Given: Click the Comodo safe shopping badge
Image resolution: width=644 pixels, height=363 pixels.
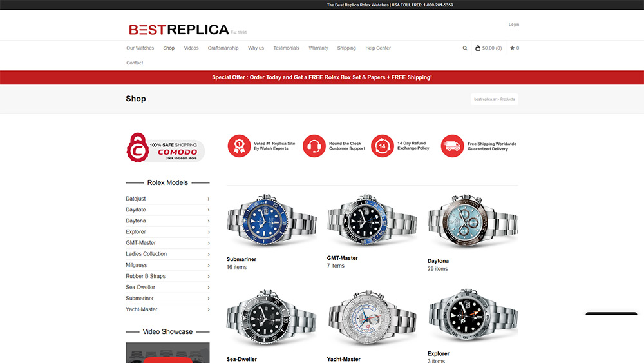Looking at the screenshot, I should [165, 148].
